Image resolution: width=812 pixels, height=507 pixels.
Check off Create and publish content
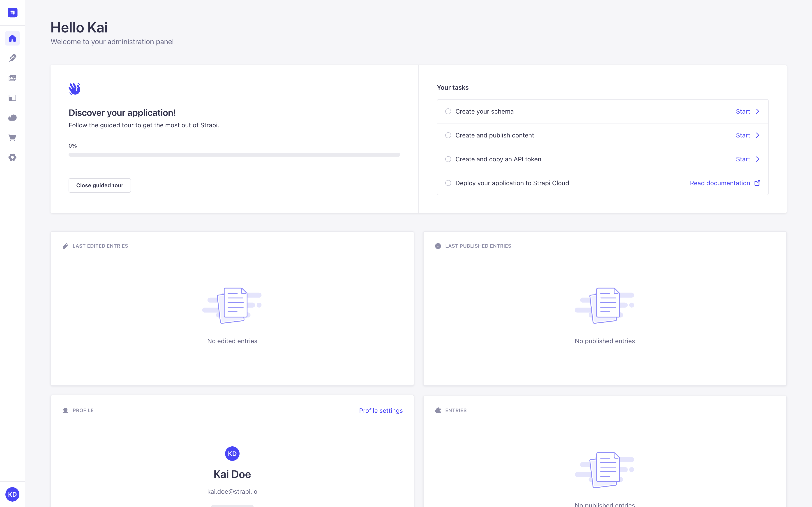pyautogui.click(x=449, y=135)
